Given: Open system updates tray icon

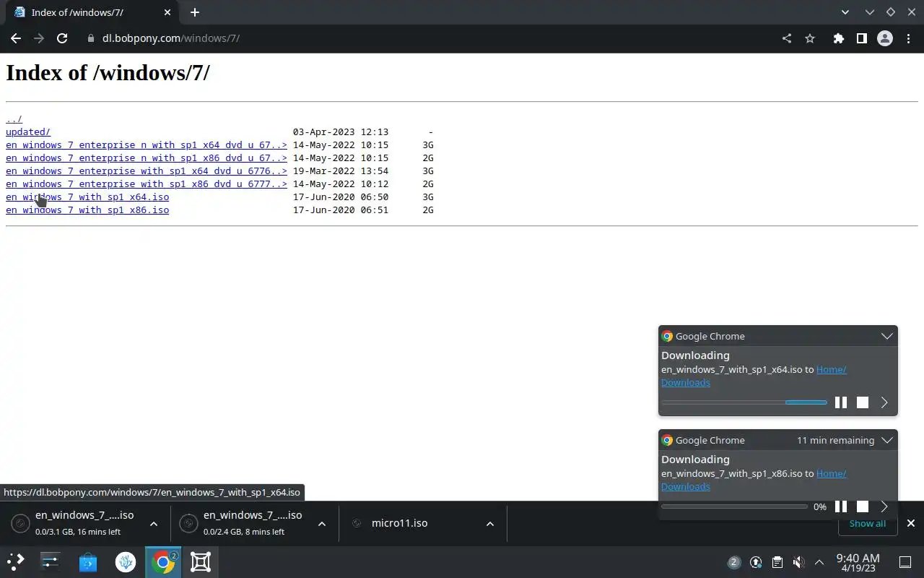Looking at the screenshot, I should 756,562.
